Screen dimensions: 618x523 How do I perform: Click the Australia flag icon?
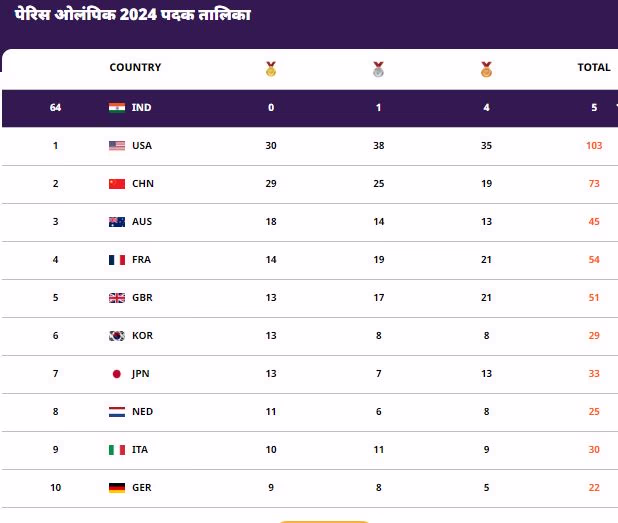(x=116, y=222)
